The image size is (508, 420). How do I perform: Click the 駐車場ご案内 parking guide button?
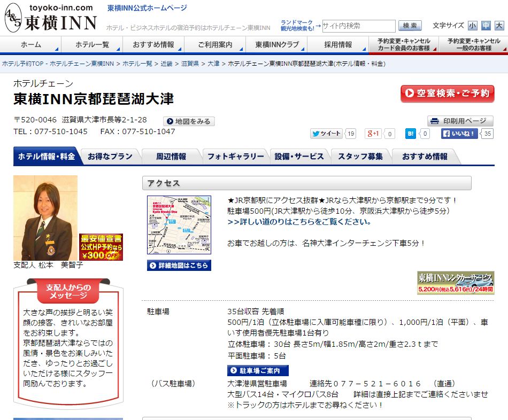coord(258,370)
